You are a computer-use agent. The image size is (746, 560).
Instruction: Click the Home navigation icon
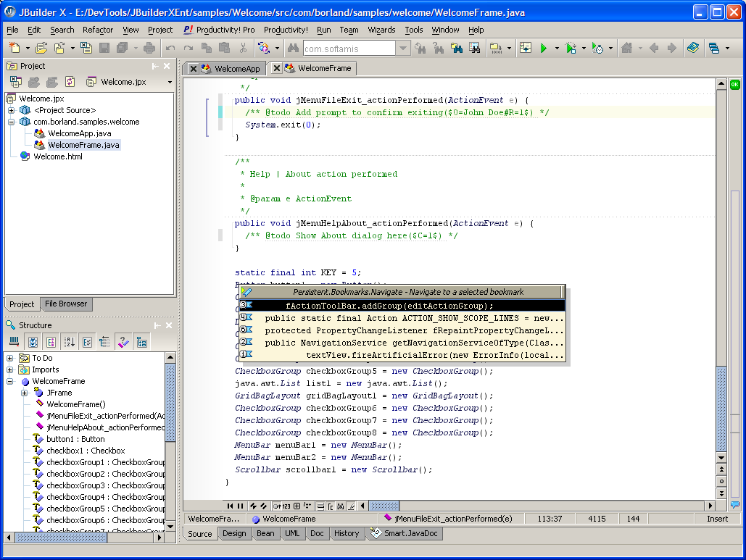coord(626,48)
